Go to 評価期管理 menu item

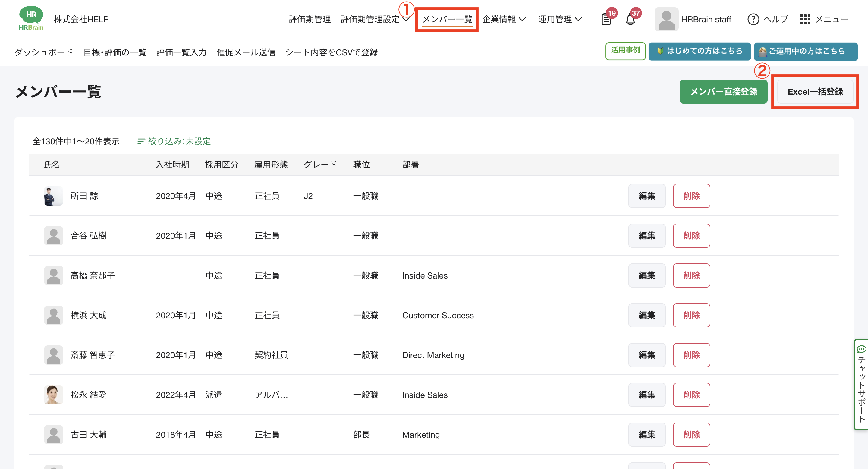(310, 19)
